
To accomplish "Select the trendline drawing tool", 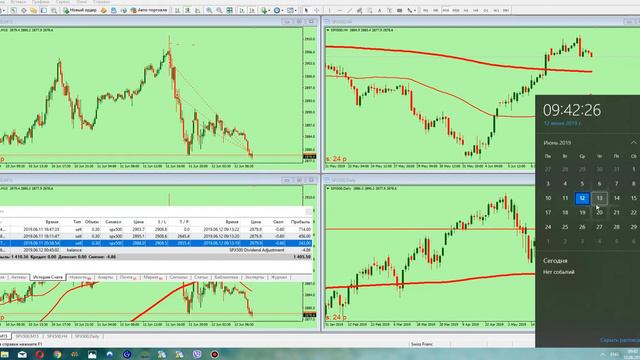I will click(x=349, y=10).
